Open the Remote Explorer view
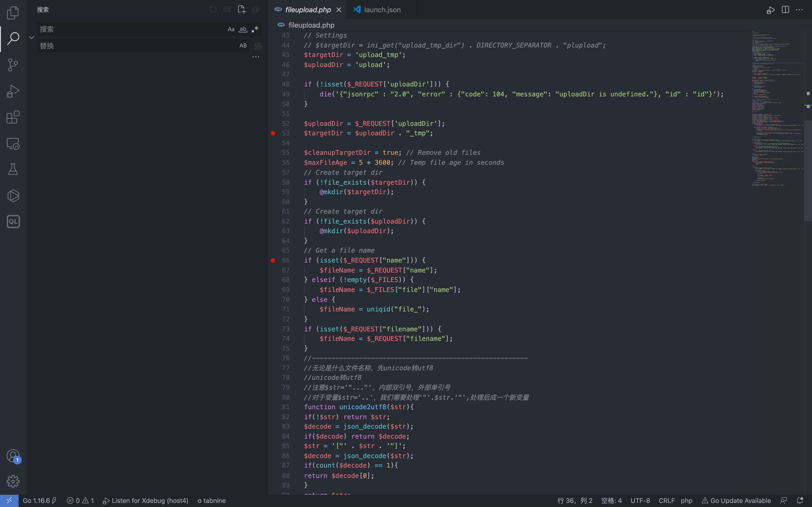The height and width of the screenshot is (507, 812). 13,143
